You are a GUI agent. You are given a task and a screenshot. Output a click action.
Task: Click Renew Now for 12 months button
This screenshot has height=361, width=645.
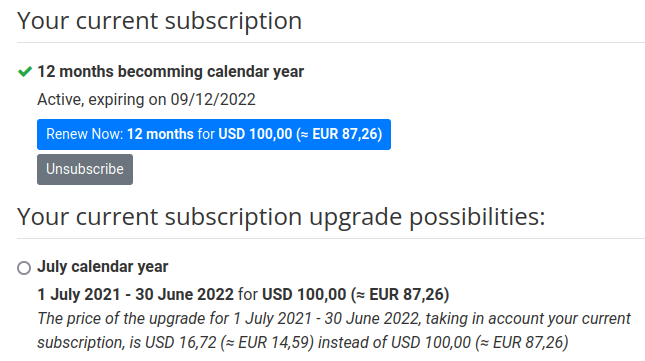(214, 134)
